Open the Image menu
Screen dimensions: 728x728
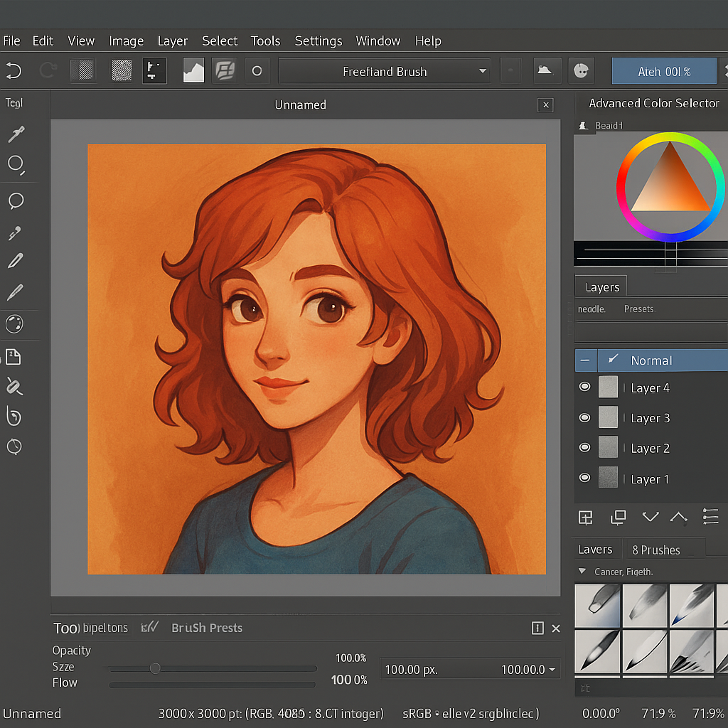pos(126,41)
